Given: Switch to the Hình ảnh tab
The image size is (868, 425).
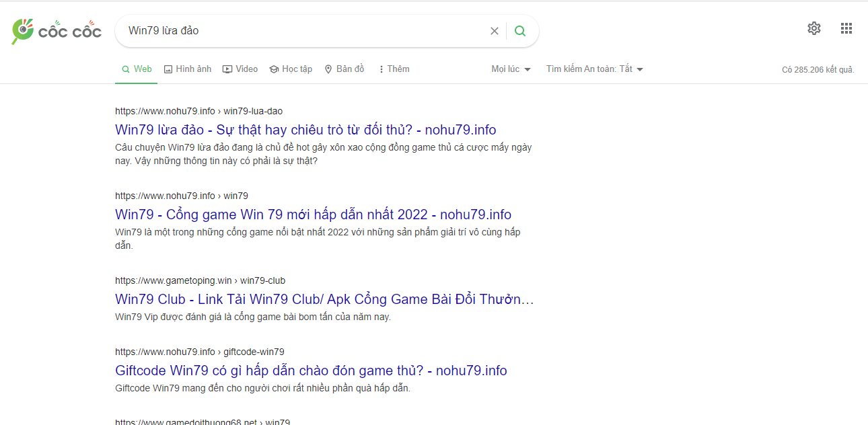Looking at the screenshot, I should pyautogui.click(x=192, y=69).
